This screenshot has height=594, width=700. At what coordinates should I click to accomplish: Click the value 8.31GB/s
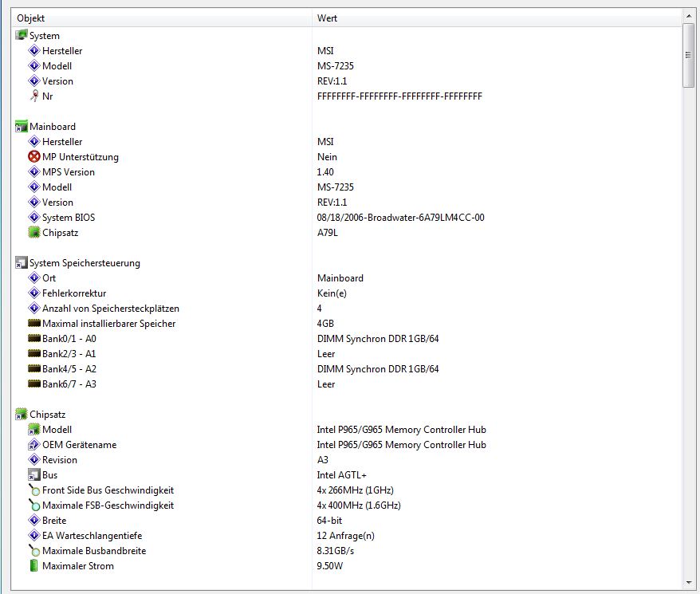tap(336, 551)
